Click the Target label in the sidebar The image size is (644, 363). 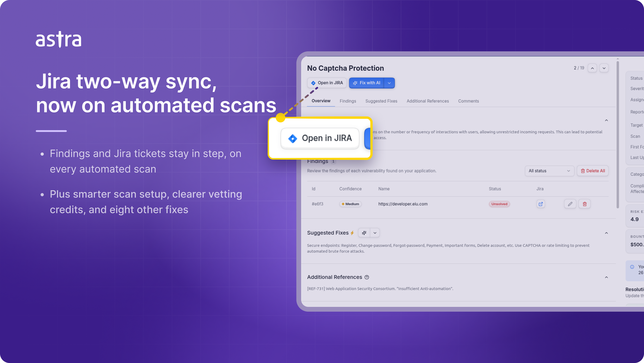click(x=636, y=125)
